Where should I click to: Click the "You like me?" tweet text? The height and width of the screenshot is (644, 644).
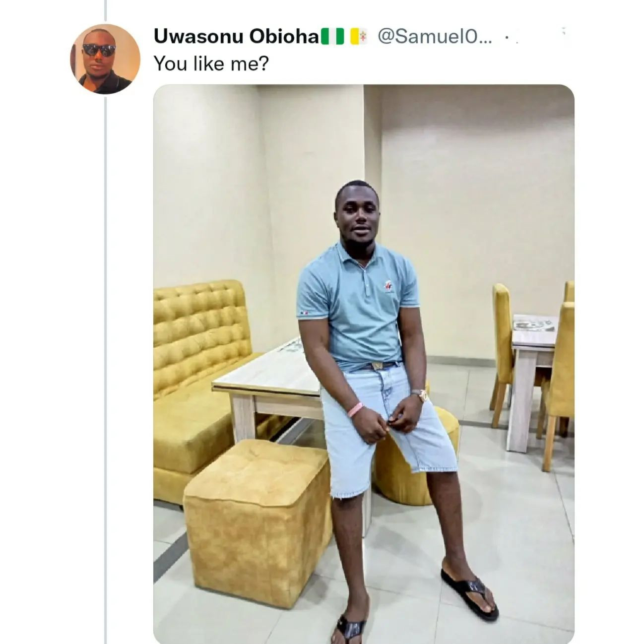[x=210, y=64]
